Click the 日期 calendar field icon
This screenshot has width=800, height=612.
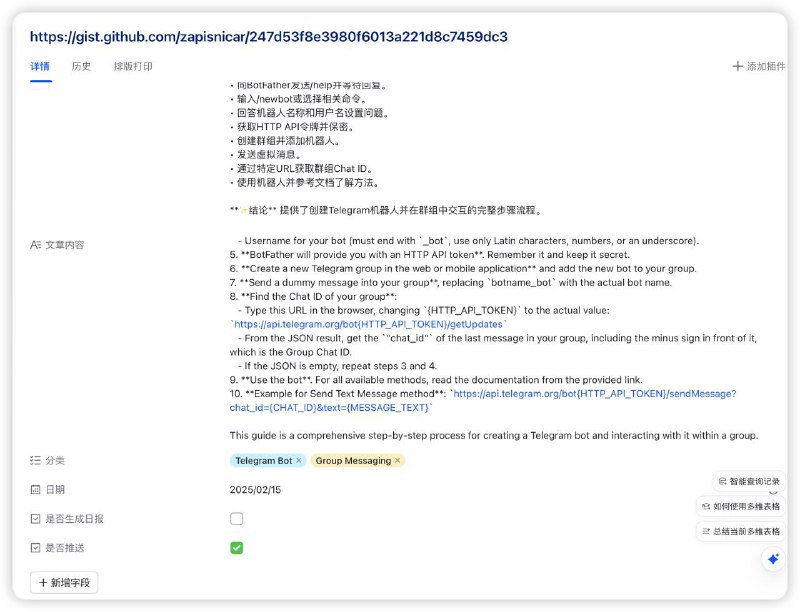click(35, 490)
